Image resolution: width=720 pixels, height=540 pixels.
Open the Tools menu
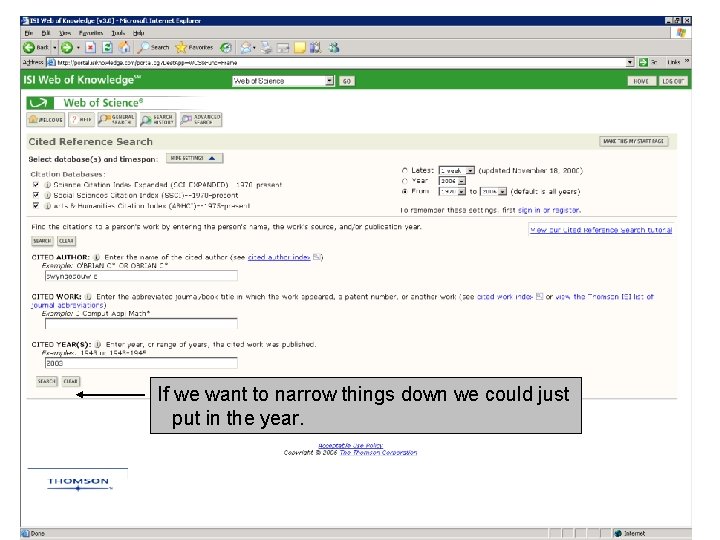coord(118,33)
